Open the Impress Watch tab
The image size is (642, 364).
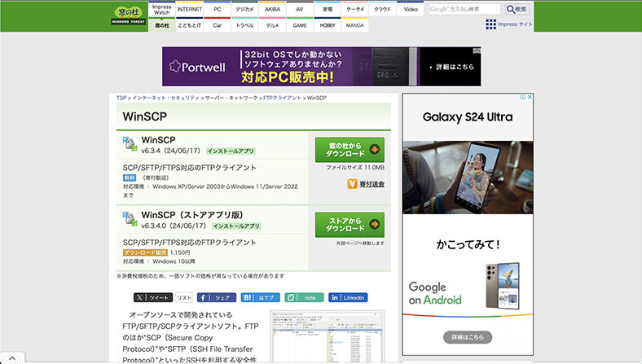[x=162, y=10]
